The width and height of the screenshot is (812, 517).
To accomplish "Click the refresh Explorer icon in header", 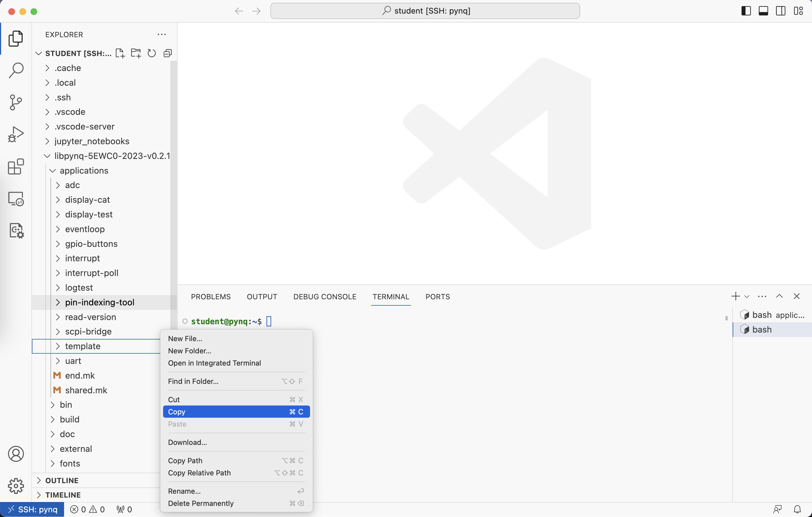I will click(151, 53).
